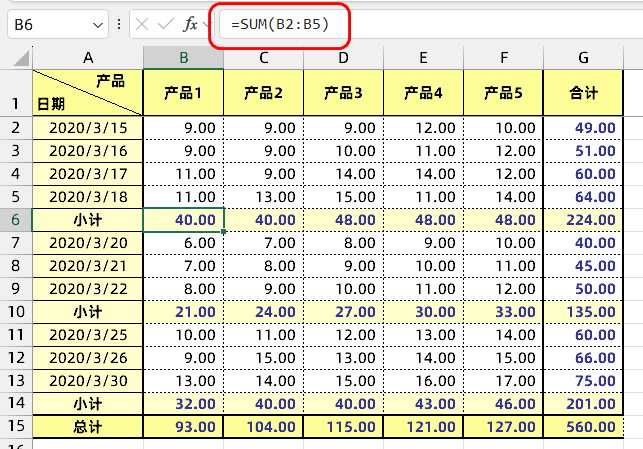Open the Insert Function fx dialog
Screen dimensions: 643x449
[190, 25]
